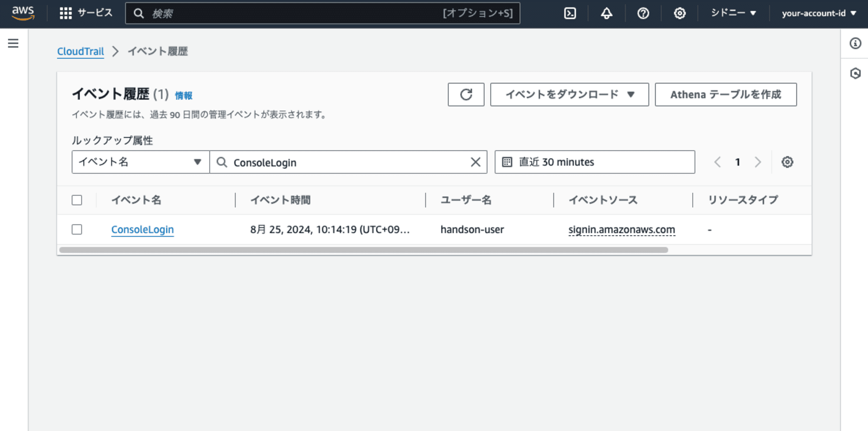Select all events with header checkbox
Viewport: 868px width, 431px height.
[77, 200]
